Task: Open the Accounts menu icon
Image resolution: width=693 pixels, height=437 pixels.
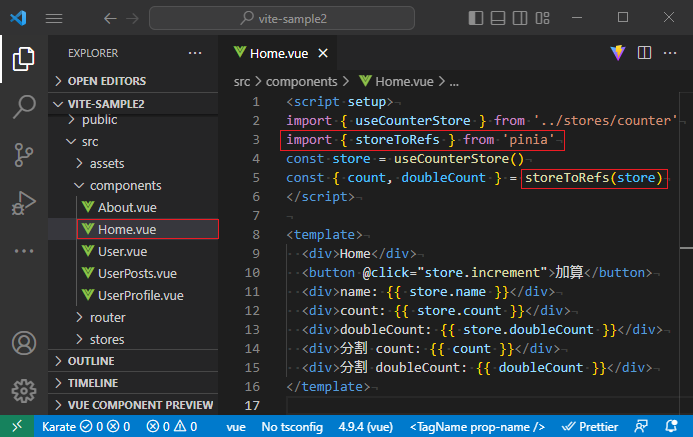Action: (x=24, y=343)
